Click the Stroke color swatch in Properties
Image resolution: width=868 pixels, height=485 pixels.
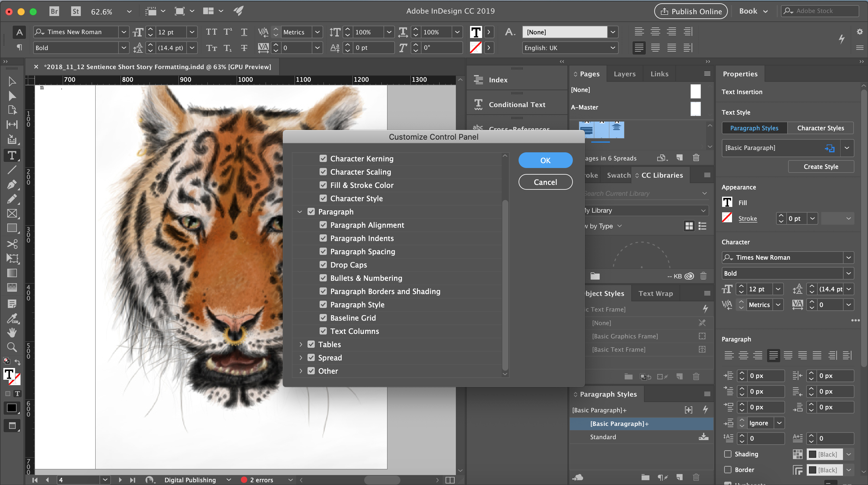click(x=727, y=218)
